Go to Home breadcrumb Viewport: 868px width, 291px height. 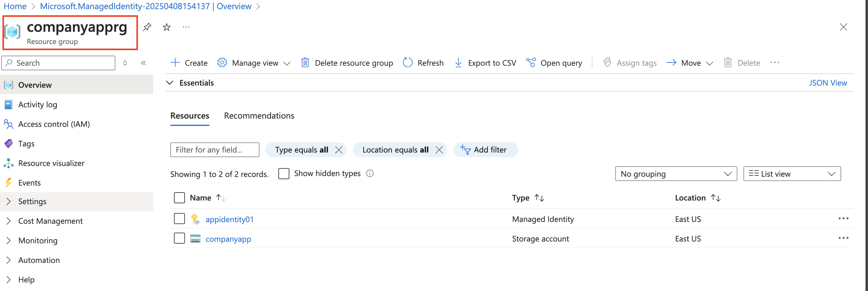coord(15,6)
